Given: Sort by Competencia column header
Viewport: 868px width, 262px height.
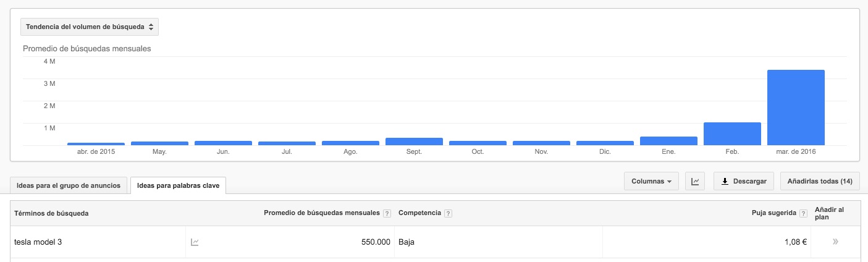Looking at the screenshot, I should click(420, 213).
